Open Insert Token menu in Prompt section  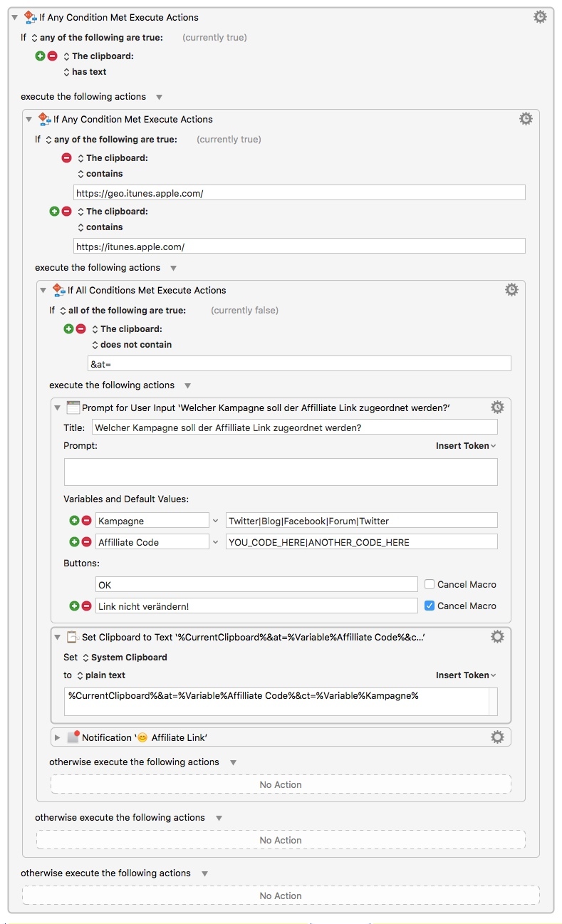coord(466,446)
